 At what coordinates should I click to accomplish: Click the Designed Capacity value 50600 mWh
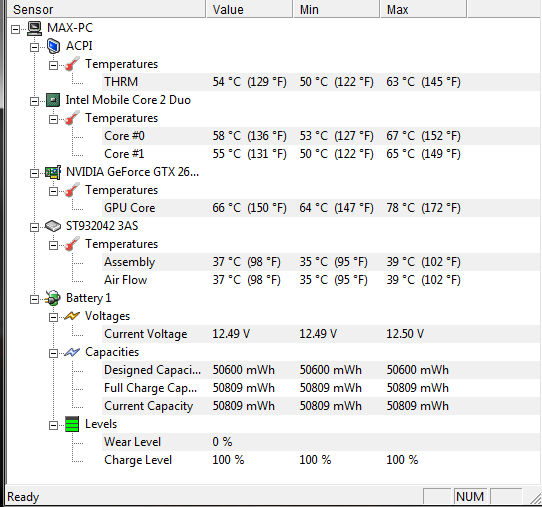point(244,370)
